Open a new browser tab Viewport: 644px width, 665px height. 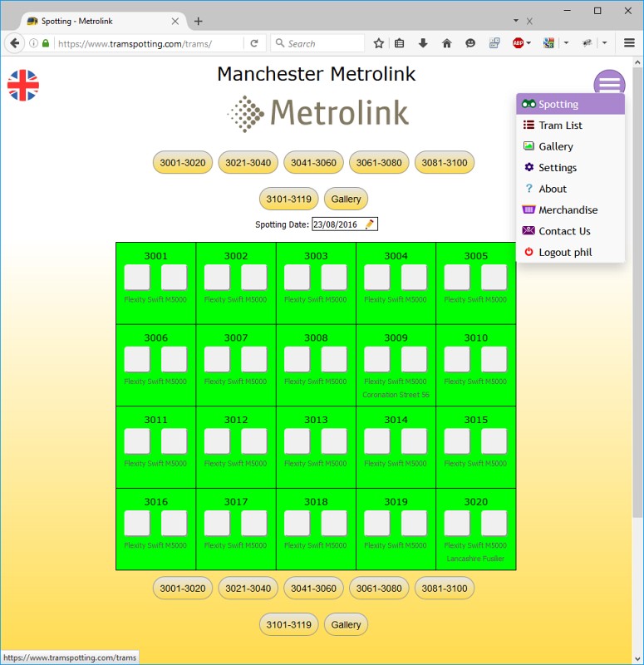pyautogui.click(x=198, y=22)
